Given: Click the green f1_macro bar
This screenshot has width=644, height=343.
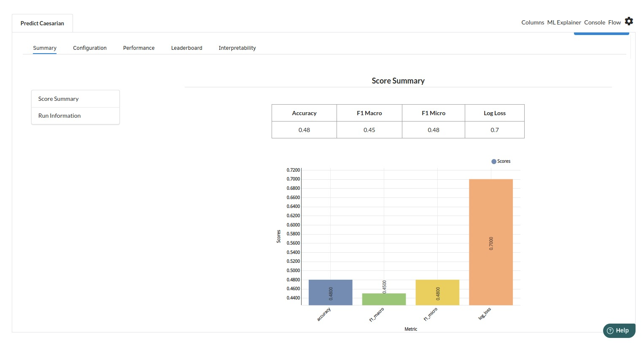Looking at the screenshot, I should (x=384, y=299).
